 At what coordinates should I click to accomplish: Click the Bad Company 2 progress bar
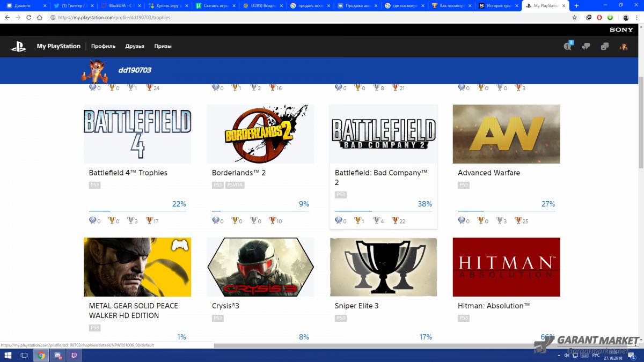(383, 211)
